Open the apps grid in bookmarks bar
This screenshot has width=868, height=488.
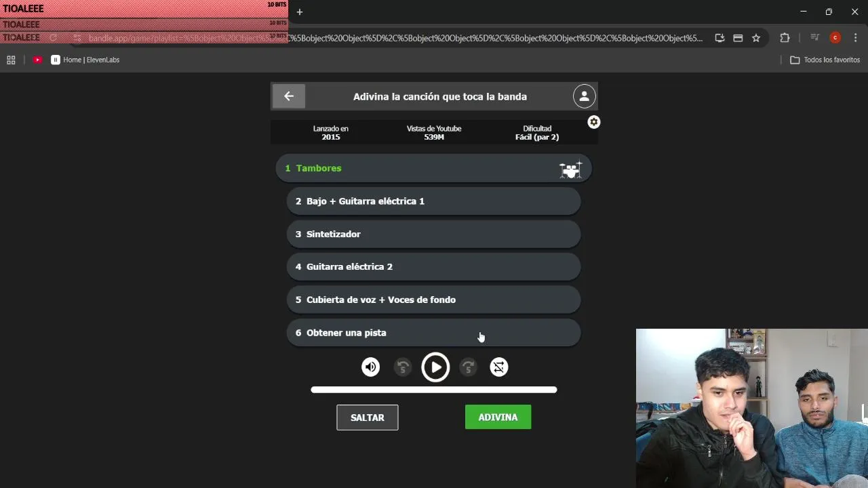tap(11, 60)
